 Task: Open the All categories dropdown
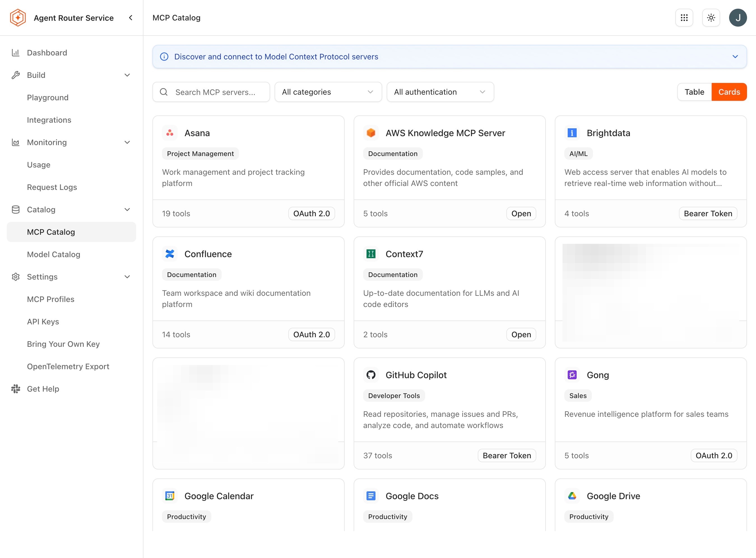[x=328, y=92]
